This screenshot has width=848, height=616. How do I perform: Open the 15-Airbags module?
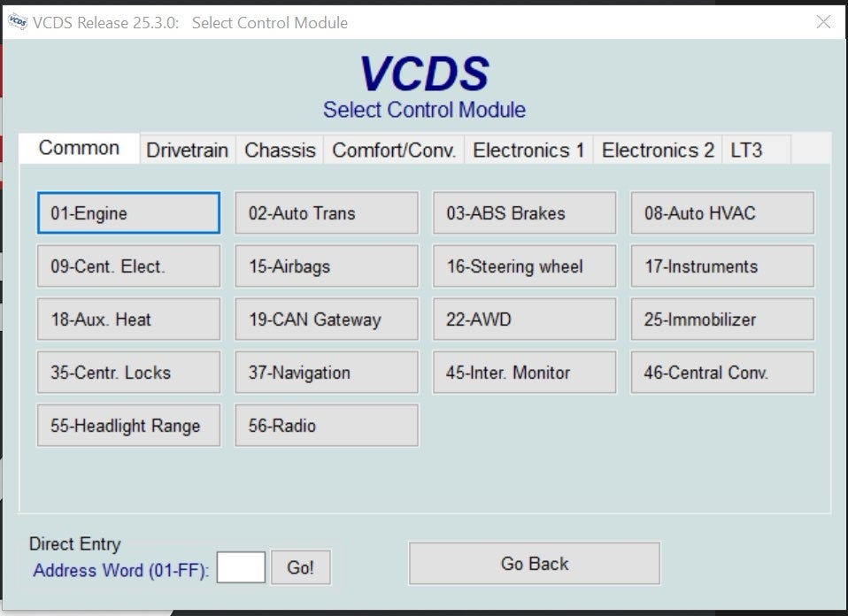(327, 266)
